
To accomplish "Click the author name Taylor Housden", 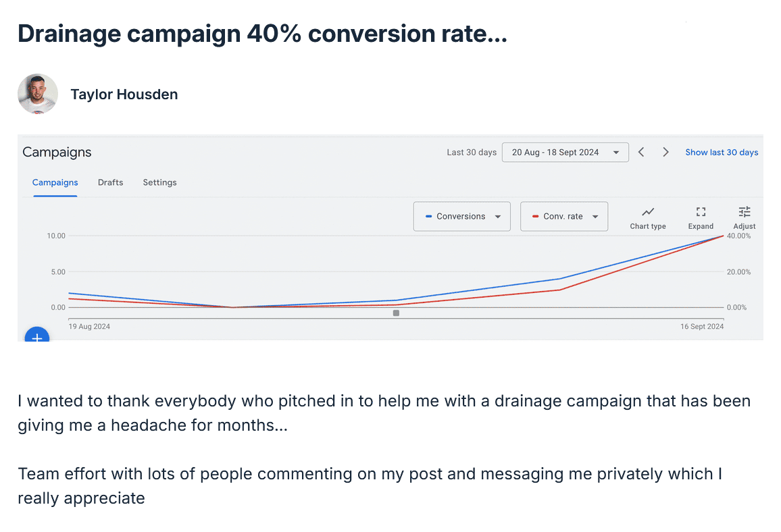I will 124,94.
